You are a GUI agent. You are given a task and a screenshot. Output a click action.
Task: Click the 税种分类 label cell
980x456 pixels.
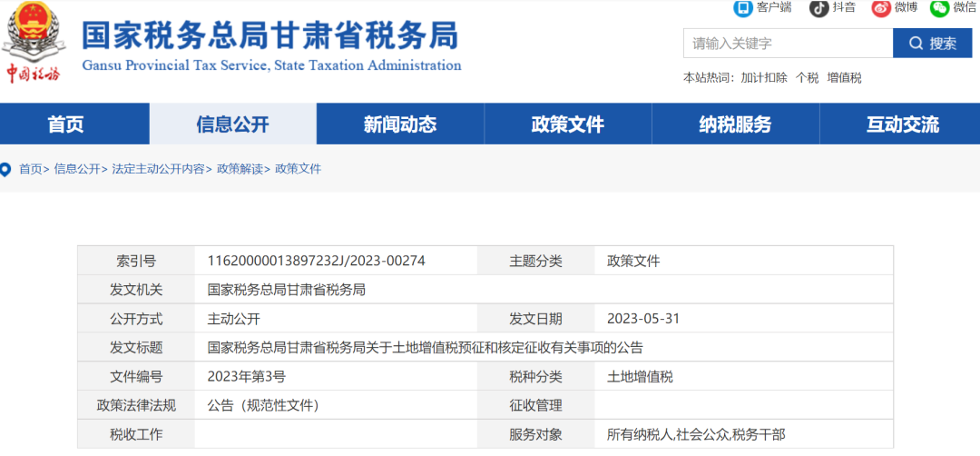click(535, 377)
